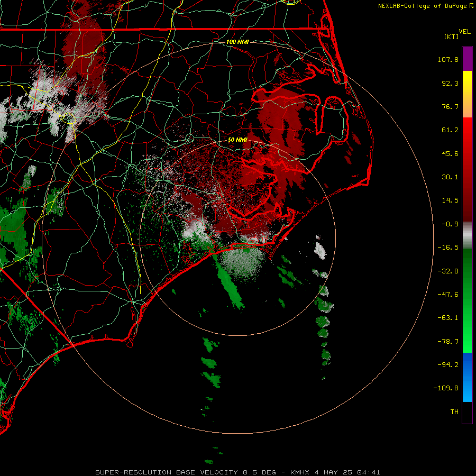Click the 76.7 value on the velocity scale
This screenshot has height=476, width=476.
point(450,106)
